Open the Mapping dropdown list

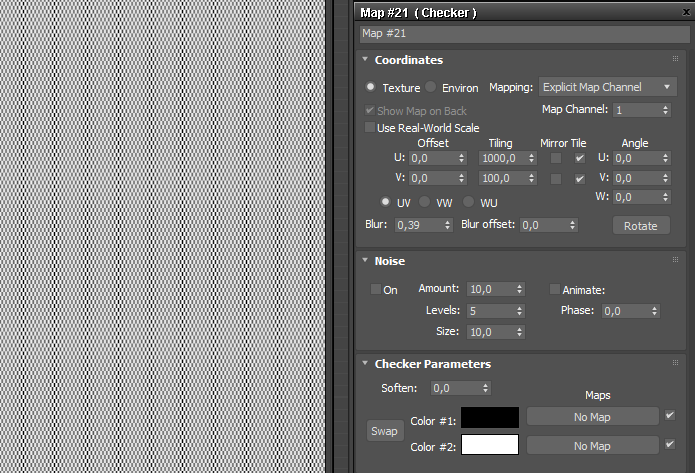[x=608, y=87]
